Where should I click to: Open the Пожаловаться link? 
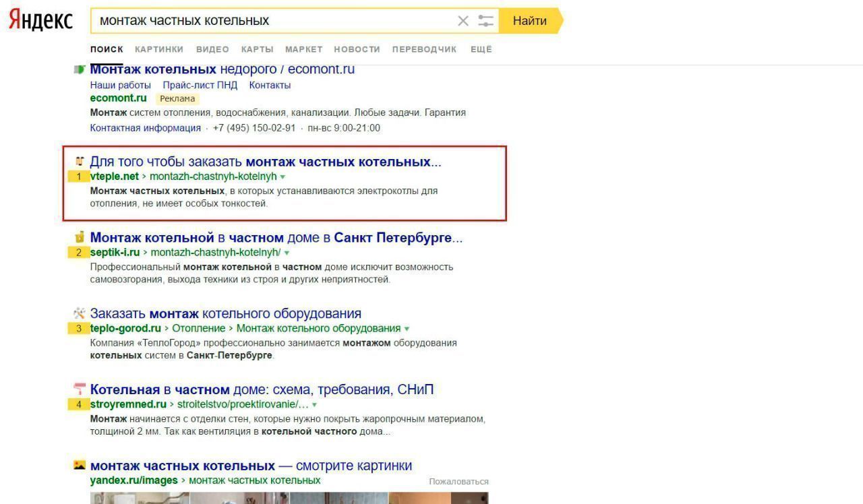click(458, 481)
